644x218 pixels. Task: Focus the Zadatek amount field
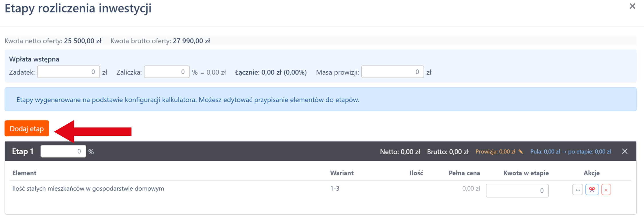point(68,72)
